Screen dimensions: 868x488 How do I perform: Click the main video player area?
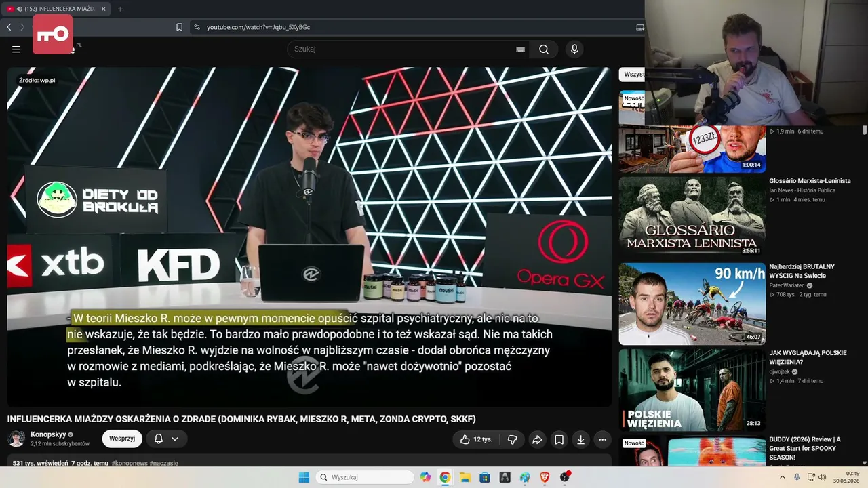(x=309, y=237)
